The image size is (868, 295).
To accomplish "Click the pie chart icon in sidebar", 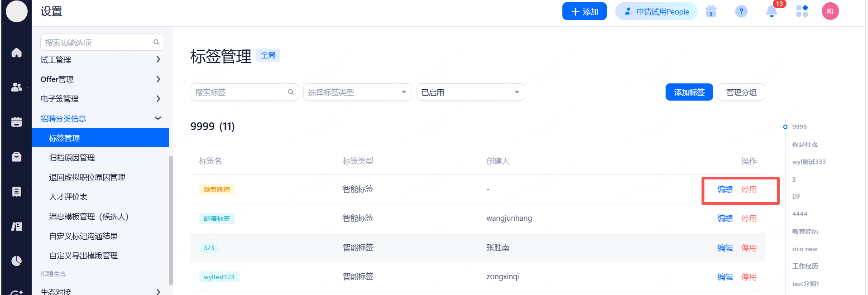I will click(x=16, y=261).
